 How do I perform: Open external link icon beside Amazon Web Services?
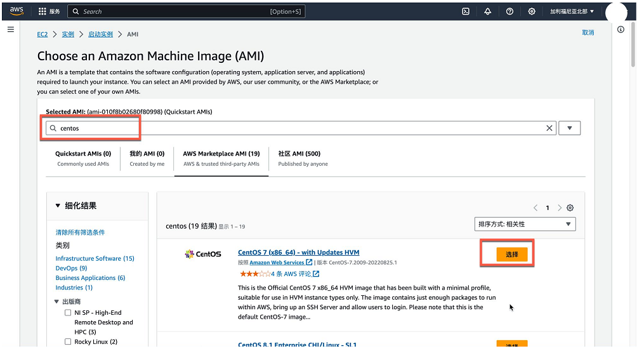click(309, 262)
